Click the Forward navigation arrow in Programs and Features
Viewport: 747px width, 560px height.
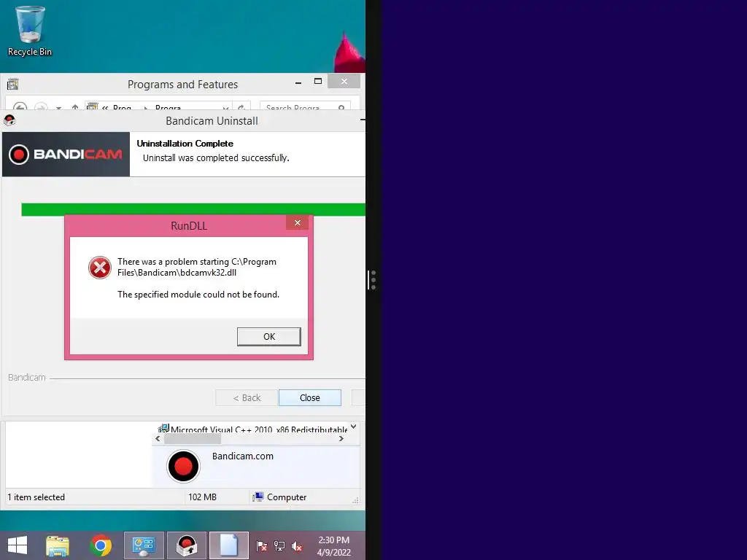coord(41,107)
